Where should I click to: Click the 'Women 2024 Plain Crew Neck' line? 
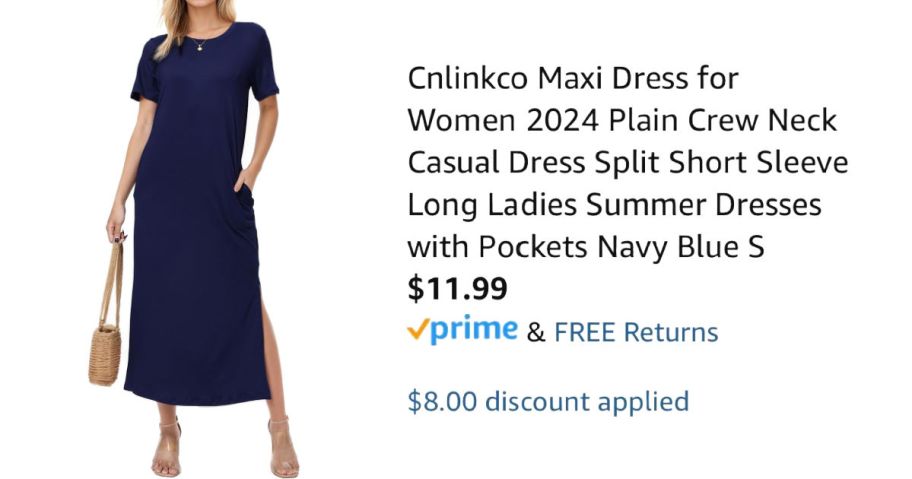click(622, 120)
